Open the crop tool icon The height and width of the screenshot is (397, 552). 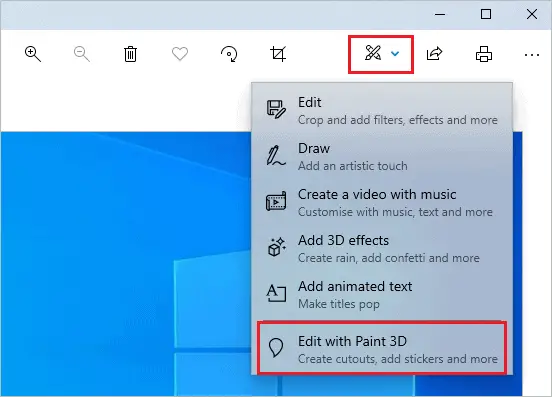pos(278,54)
